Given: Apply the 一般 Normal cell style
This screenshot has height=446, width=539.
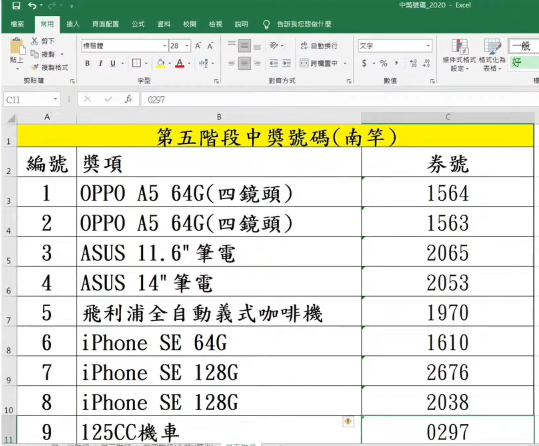Looking at the screenshot, I should pyautogui.click(x=524, y=46).
